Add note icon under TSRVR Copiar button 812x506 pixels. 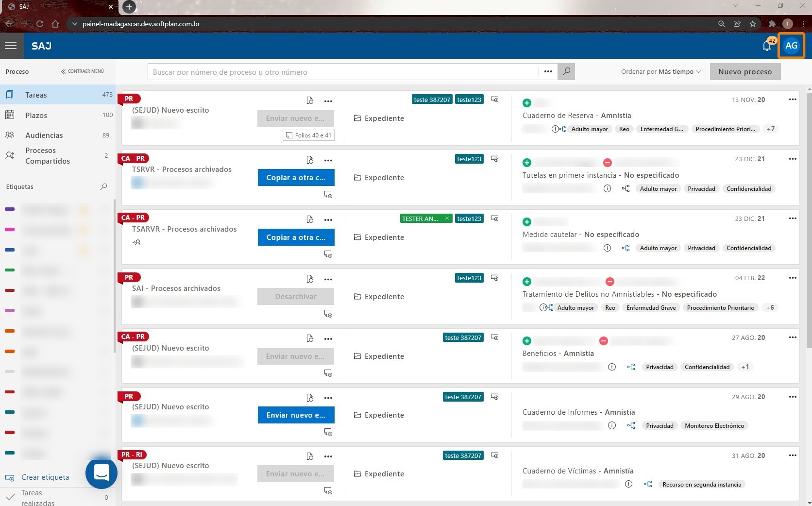pyautogui.click(x=328, y=194)
